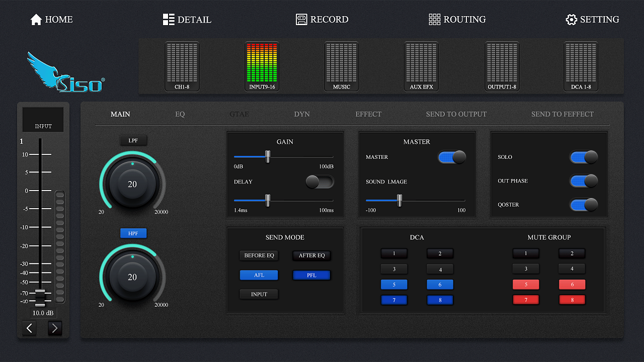Select the AUX EFX meter group
Viewport: 644px width, 362px height.
coord(421,66)
